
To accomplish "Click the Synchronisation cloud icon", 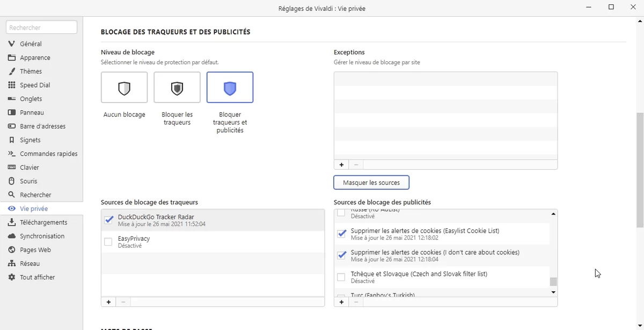I will [12, 236].
